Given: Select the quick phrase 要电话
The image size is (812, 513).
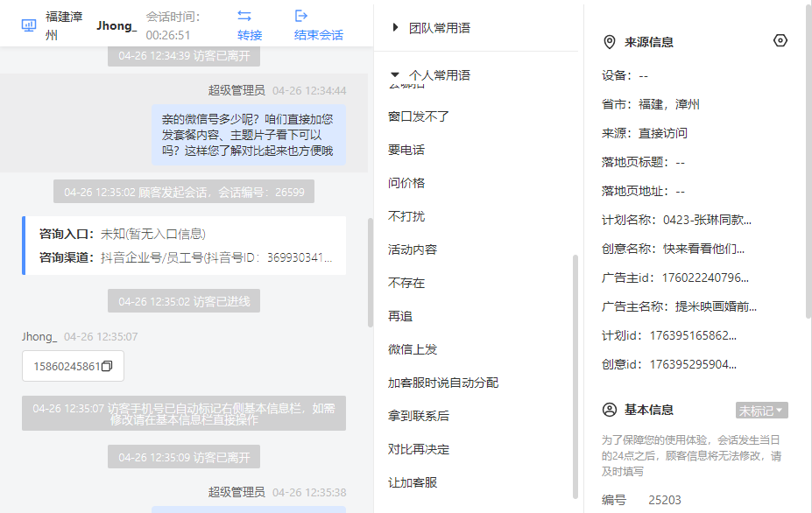Looking at the screenshot, I should (406, 150).
